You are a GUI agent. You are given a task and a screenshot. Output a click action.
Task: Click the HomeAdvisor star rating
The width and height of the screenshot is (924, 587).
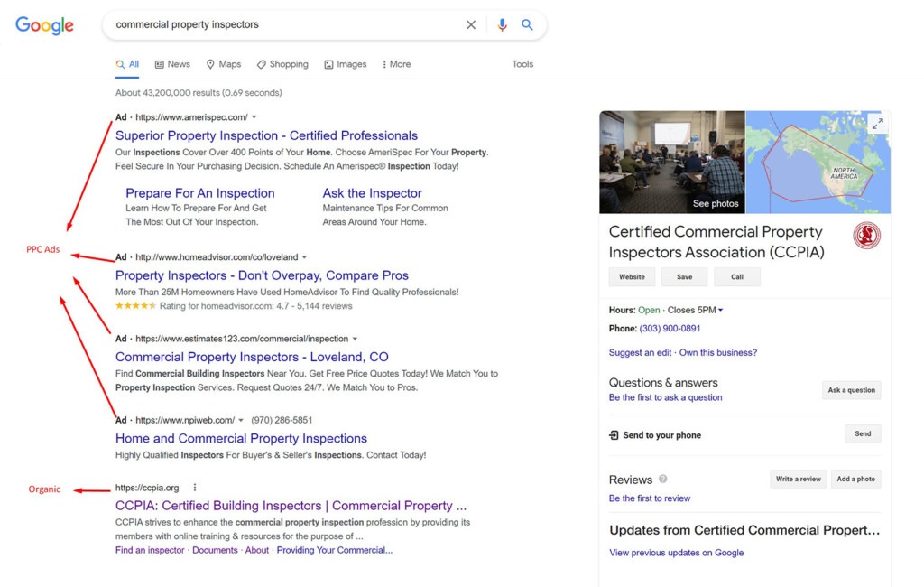(x=135, y=305)
